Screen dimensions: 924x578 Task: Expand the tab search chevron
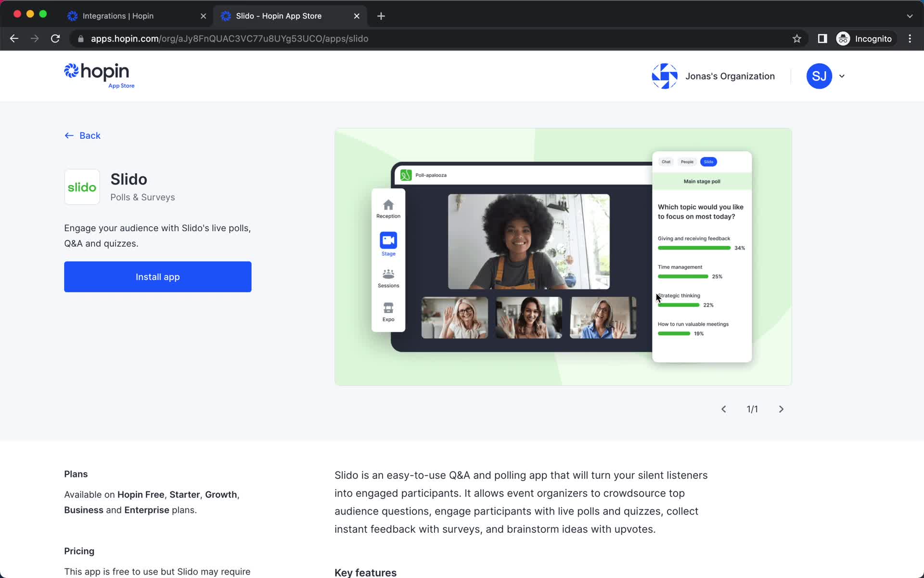[910, 16]
